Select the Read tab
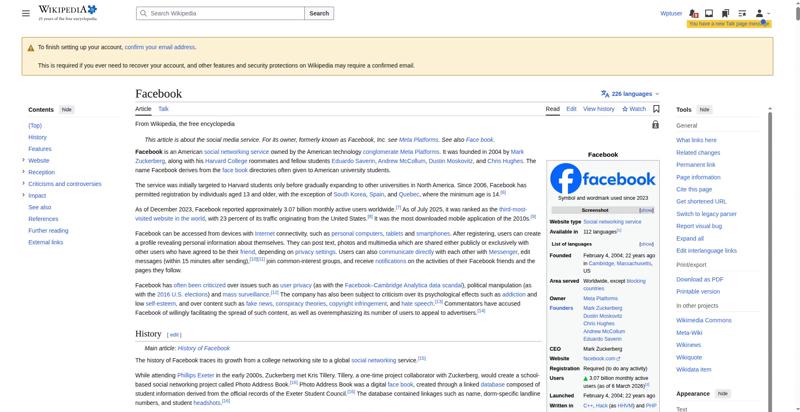800x412 pixels. point(553,109)
